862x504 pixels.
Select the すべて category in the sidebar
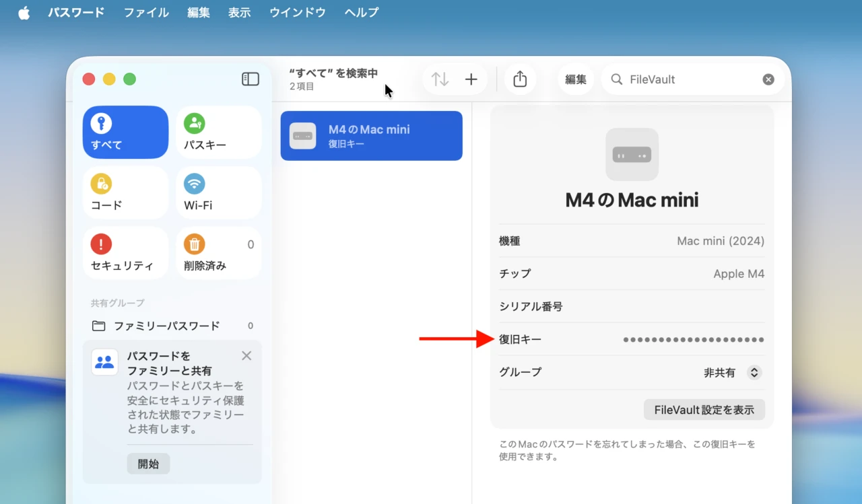tap(125, 132)
